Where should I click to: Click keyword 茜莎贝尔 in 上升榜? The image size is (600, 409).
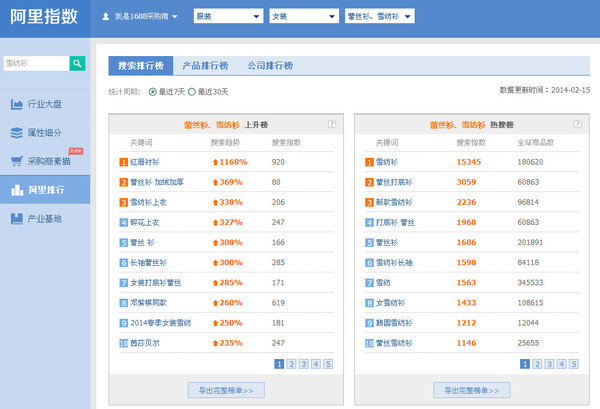click(145, 343)
